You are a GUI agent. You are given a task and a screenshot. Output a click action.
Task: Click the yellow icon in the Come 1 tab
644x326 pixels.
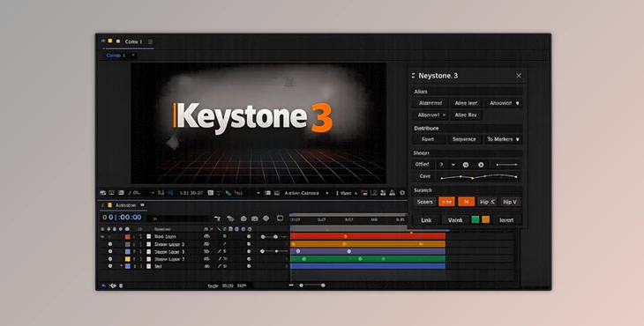pos(110,41)
